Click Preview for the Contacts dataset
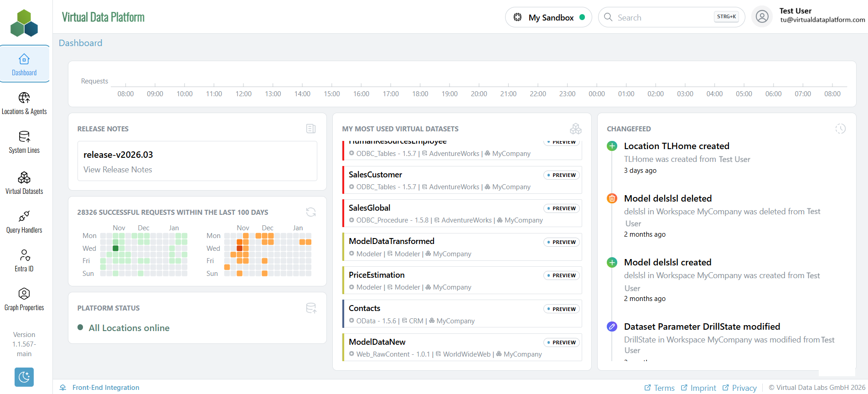This screenshot has height=394, width=868. pyautogui.click(x=561, y=309)
